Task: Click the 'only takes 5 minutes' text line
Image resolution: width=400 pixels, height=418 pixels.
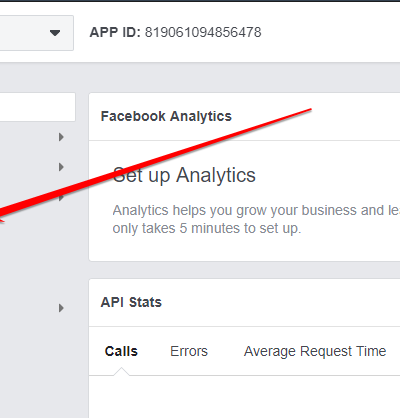Action: pos(207,228)
